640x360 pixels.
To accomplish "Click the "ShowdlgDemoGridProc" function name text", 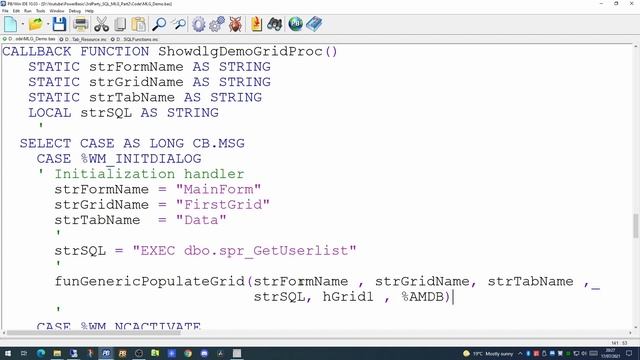I will point(240,51).
